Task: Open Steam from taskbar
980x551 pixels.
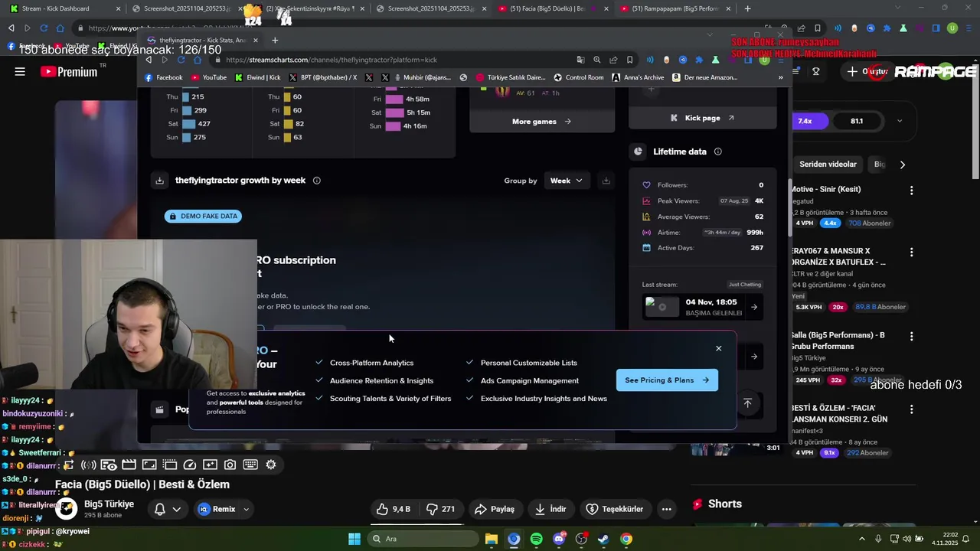Action: pyautogui.click(x=603, y=539)
